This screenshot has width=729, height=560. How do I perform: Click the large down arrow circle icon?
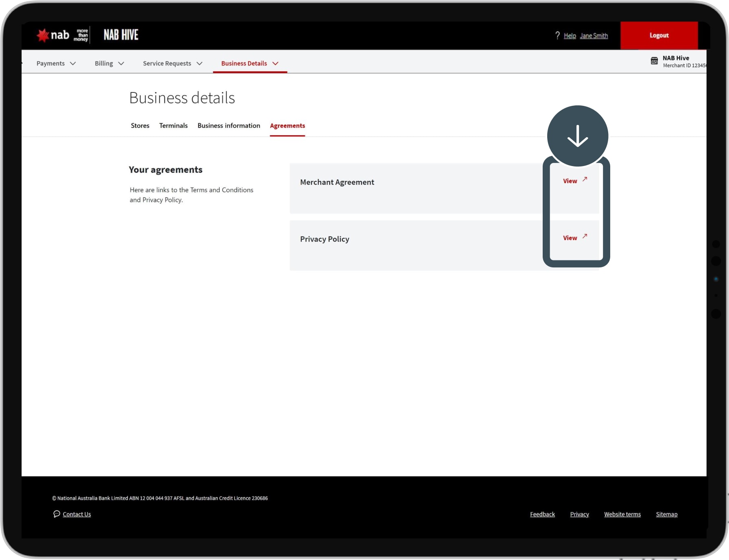click(577, 136)
